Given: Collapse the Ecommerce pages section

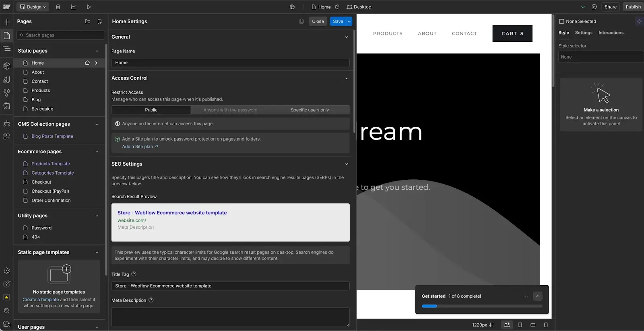Looking at the screenshot, I should pyautogui.click(x=97, y=152).
